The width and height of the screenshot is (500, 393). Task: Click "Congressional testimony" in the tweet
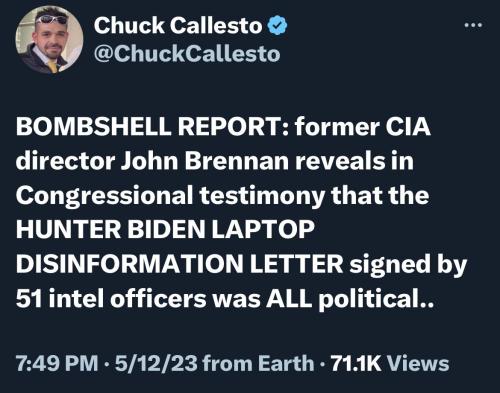point(170,196)
